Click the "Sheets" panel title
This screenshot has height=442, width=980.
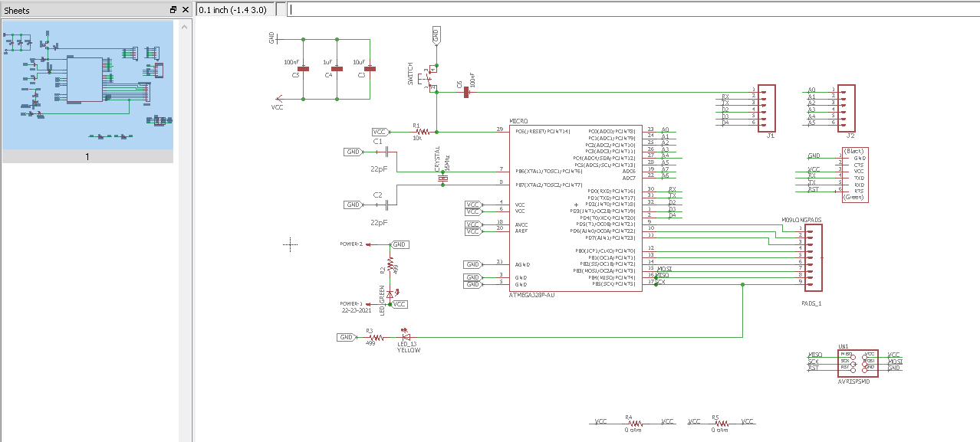click(17, 9)
